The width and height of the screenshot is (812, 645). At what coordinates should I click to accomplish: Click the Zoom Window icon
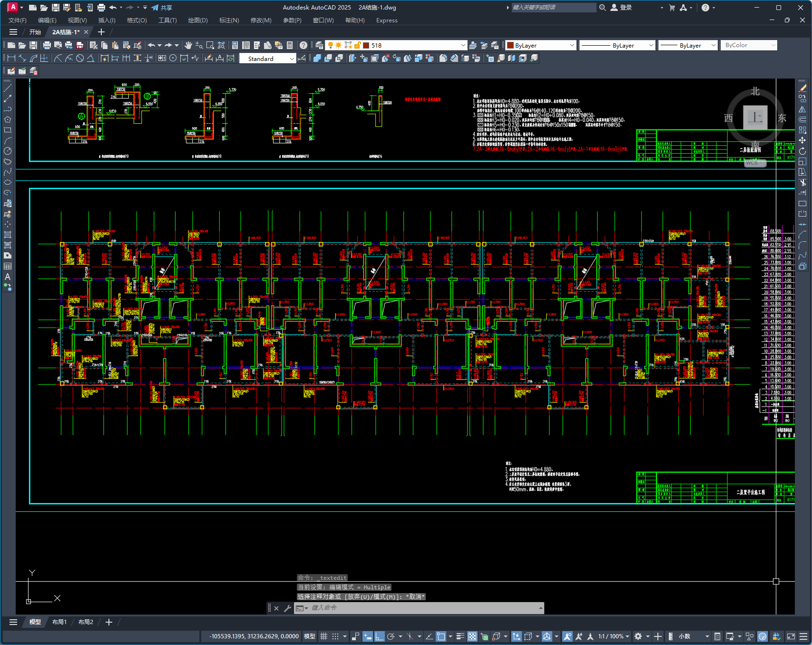coord(210,45)
